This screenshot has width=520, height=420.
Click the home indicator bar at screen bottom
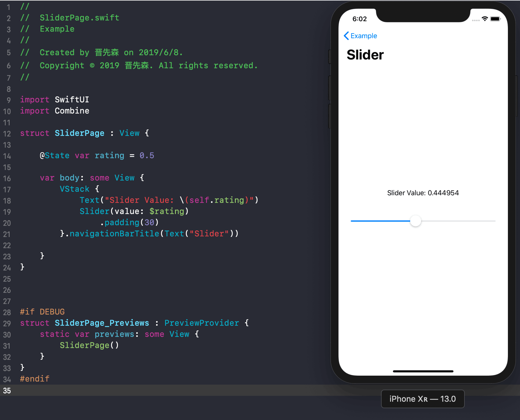click(x=423, y=371)
